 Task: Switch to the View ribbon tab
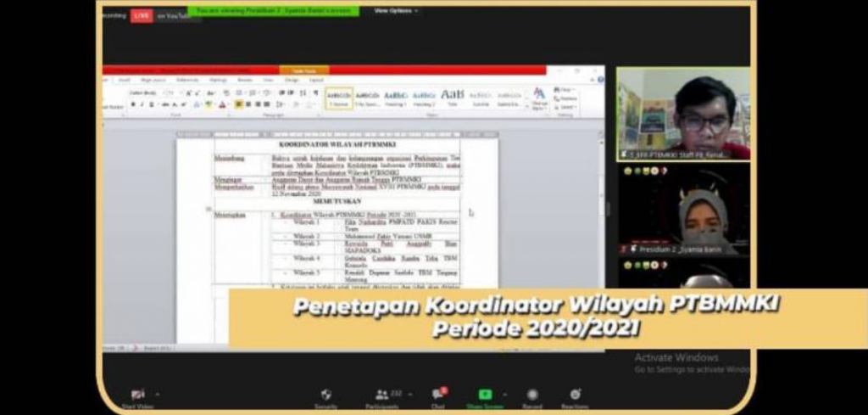268,81
